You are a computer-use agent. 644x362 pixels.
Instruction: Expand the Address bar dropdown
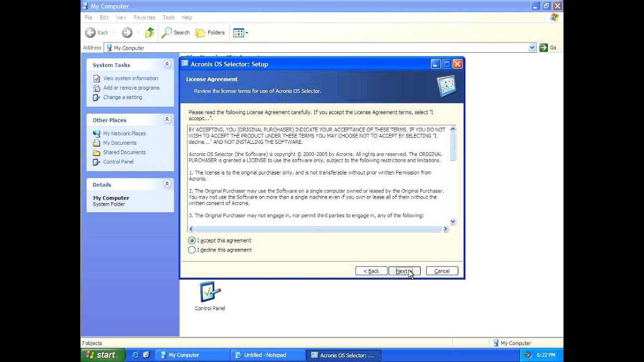pyautogui.click(x=532, y=48)
